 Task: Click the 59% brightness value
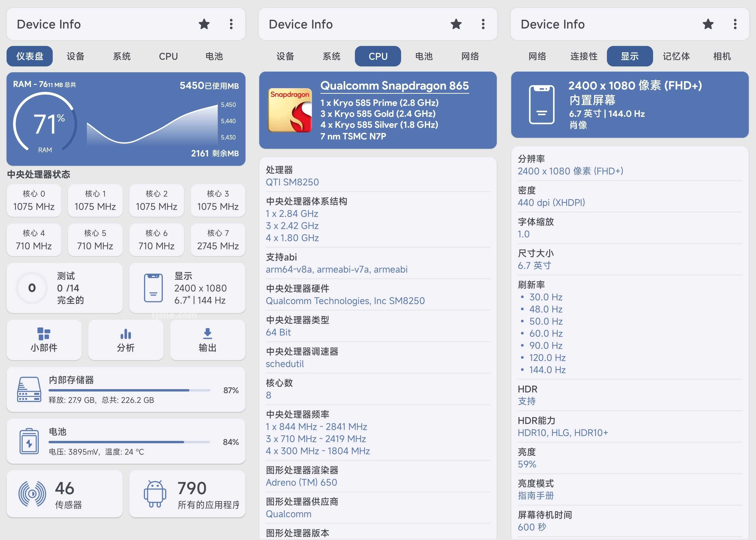(527, 464)
